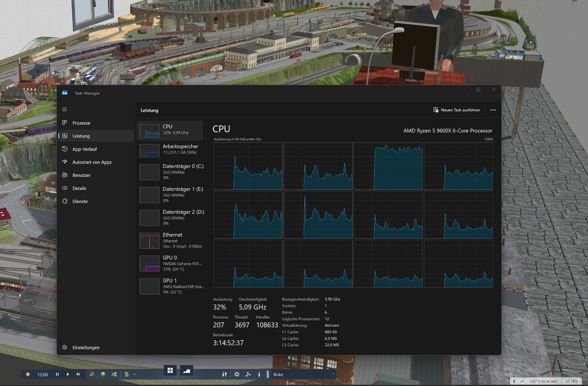Click the sun time-of-day icon
This screenshot has height=386, width=588.
click(x=28, y=374)
